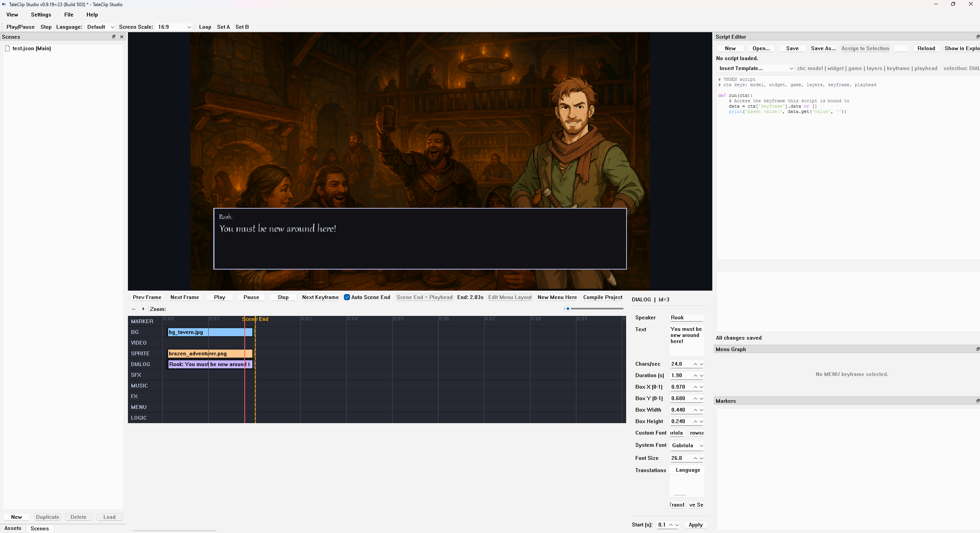Click the timeline zoom-out minus icon
This screenshot has height=533, width=980.
point(134,309)
